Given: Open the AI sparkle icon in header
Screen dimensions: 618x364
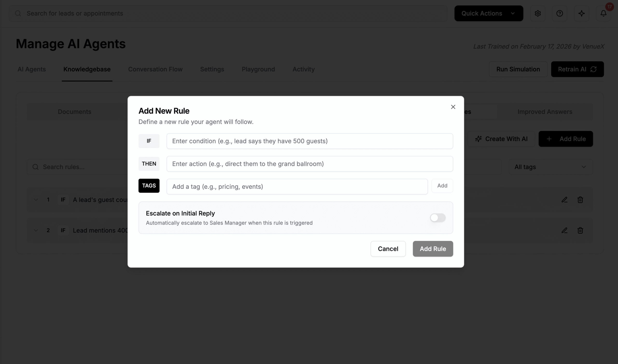Looking at the screenshot, I should click(x=581, y=14).
